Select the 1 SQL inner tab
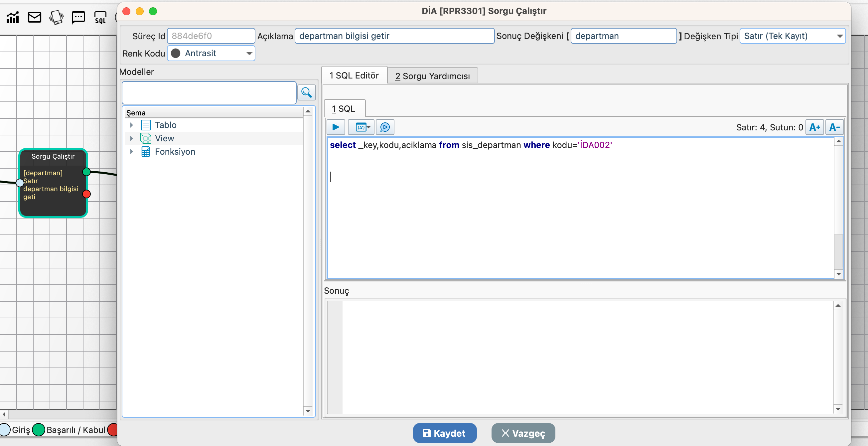This screenshot has height=446, width=868. pyautogui.click(x=344, y=109)
